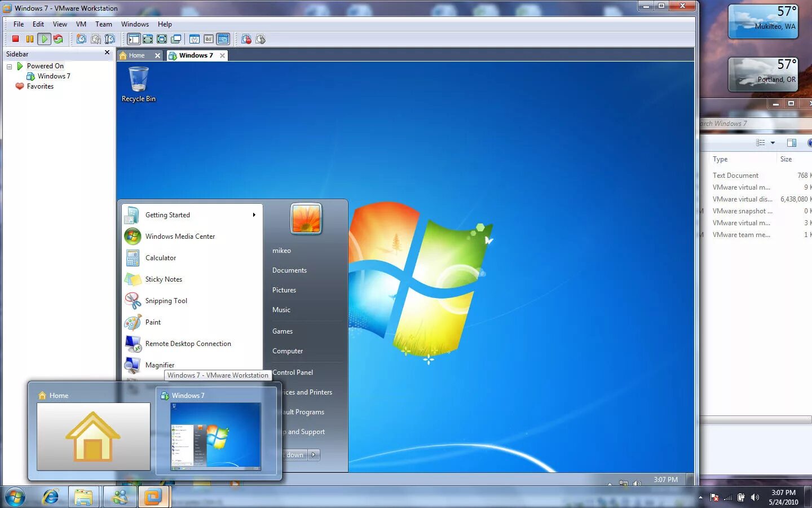Close the Home tab
The image size is (812, 508).
pos(157,55)
